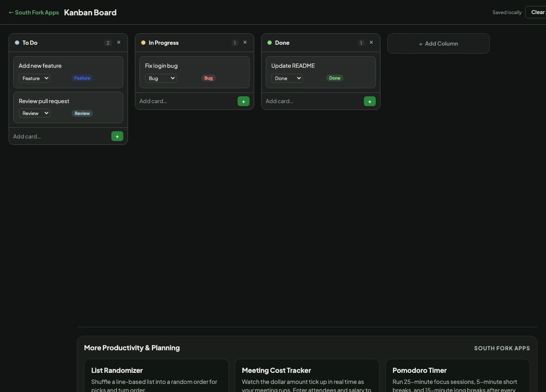Image resolution: width=546 pixels, height=392 pixels.
Task: Click the Clear button in header
Action: click(x=536, y=12)
